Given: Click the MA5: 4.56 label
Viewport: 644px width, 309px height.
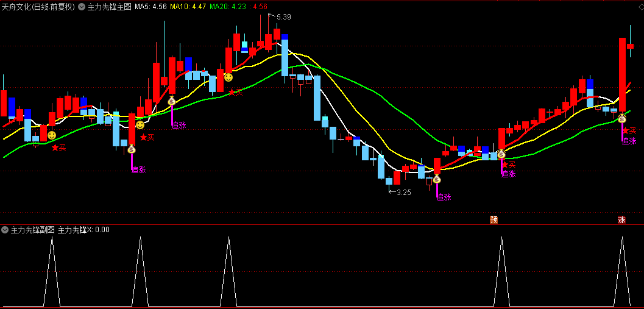Looking at the screenshot, I should [x=150, y=7].
